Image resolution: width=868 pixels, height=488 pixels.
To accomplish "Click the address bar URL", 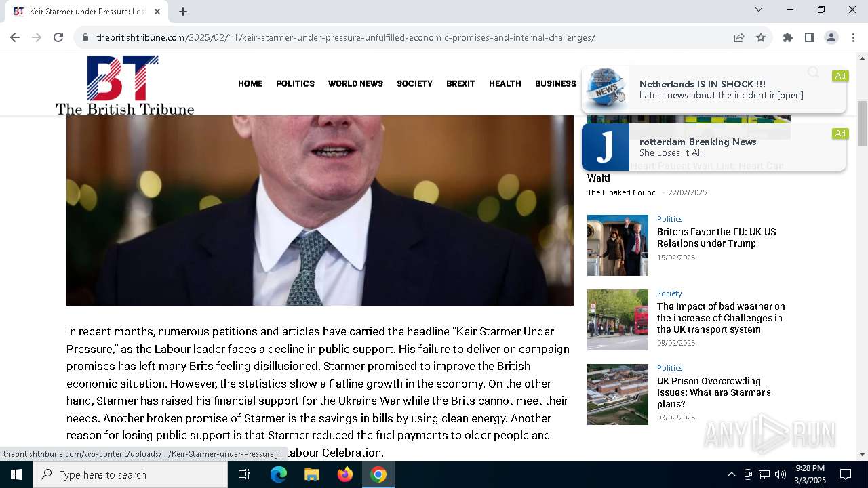I will coord(346,37).
